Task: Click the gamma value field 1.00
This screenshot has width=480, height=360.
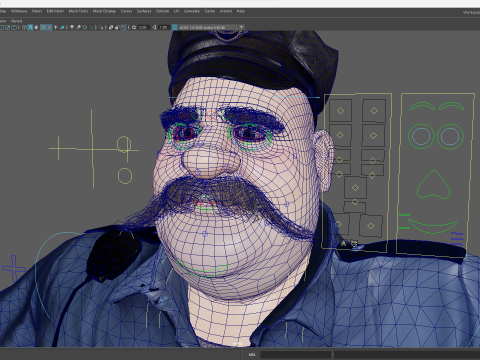Action: point(163,27)
